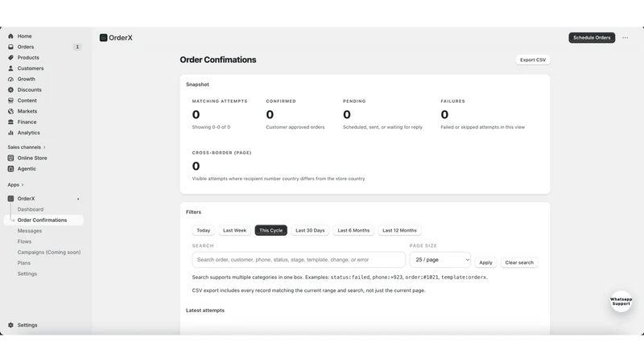Image resolution: width=644 pixels, height=362 pixels.
Task: Go to Home in sidebar
Action: coord(25,36)
